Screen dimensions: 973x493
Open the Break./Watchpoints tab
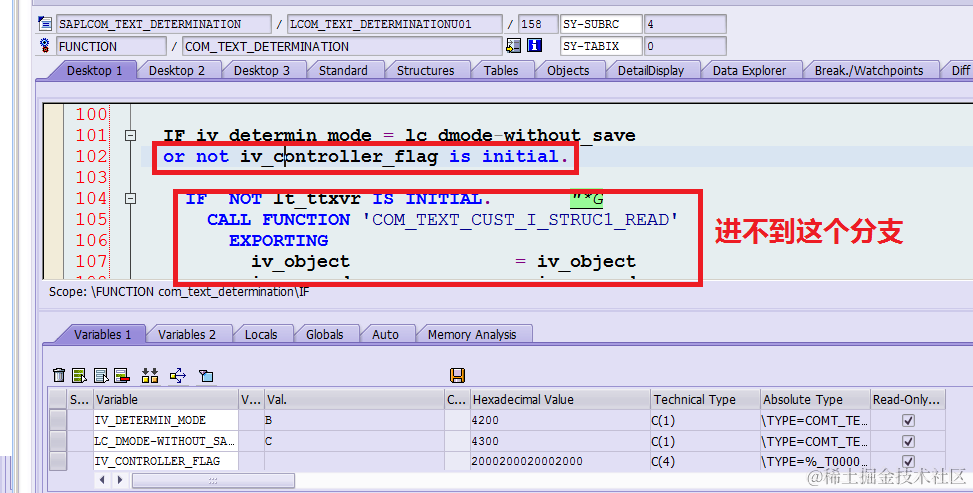pos(869,70)
